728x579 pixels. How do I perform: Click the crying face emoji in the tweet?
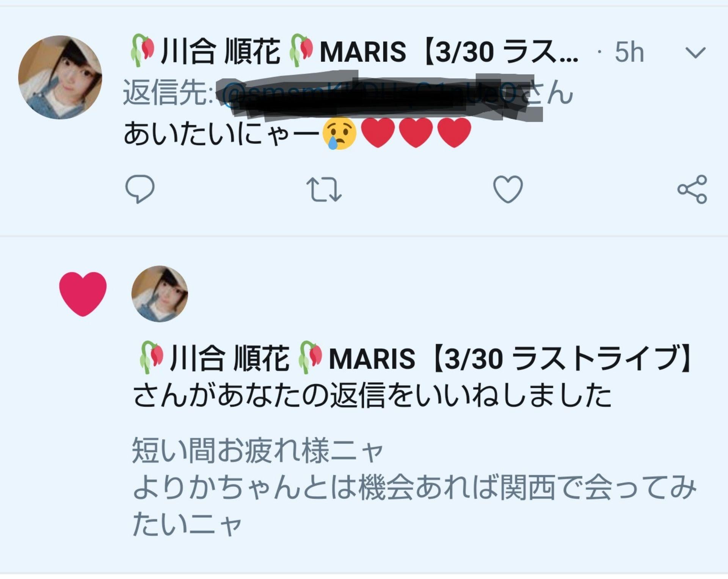coord(339,133)
